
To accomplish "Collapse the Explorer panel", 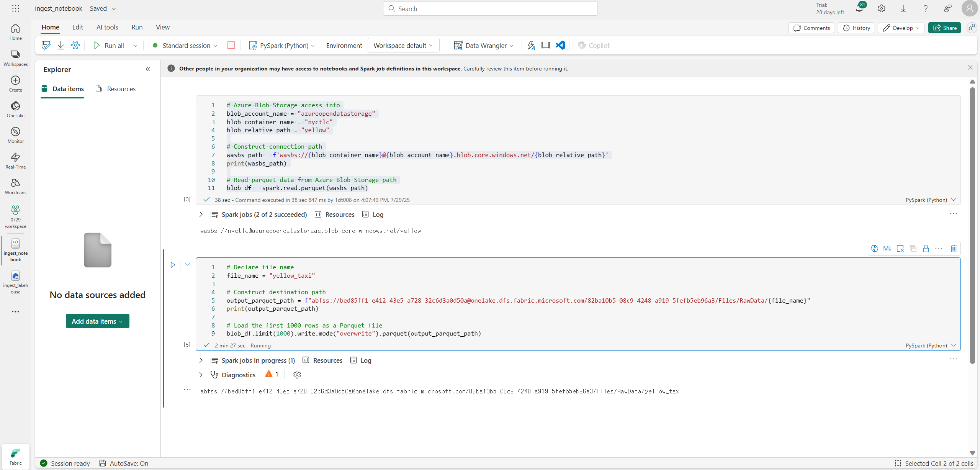I will pyautogui.click(x=148, y=69).
